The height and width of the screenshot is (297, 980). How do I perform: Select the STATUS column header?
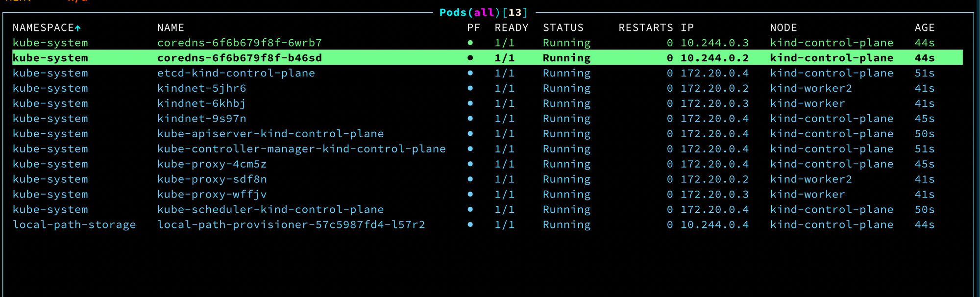pyautogui.click(x=563, y=28)
